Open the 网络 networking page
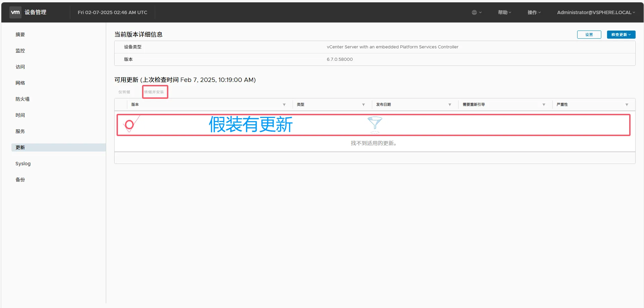 tap(20, 83)
